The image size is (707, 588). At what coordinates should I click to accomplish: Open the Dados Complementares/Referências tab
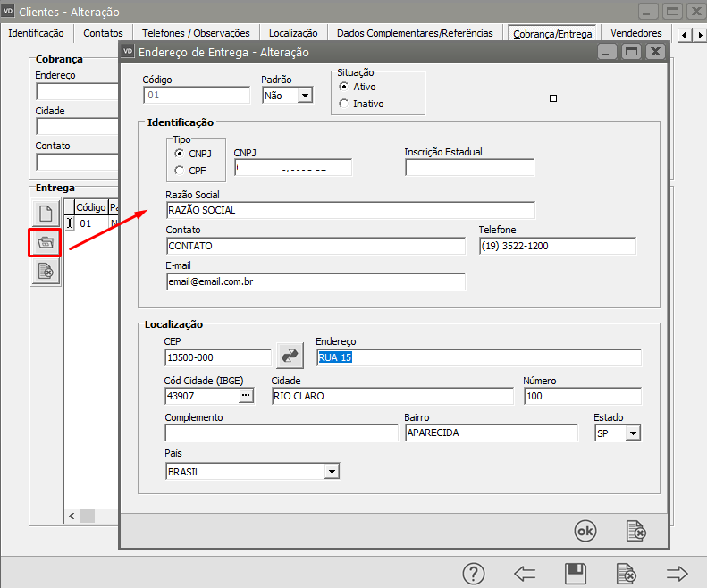click(x=414, y=33)
